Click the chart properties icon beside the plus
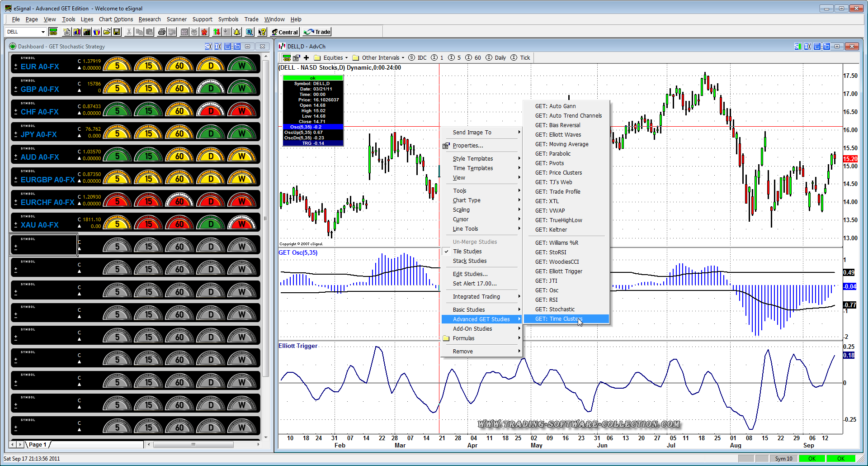Image resolution: width=868 pixels, height=466 pixels. [x=296, y=58]
